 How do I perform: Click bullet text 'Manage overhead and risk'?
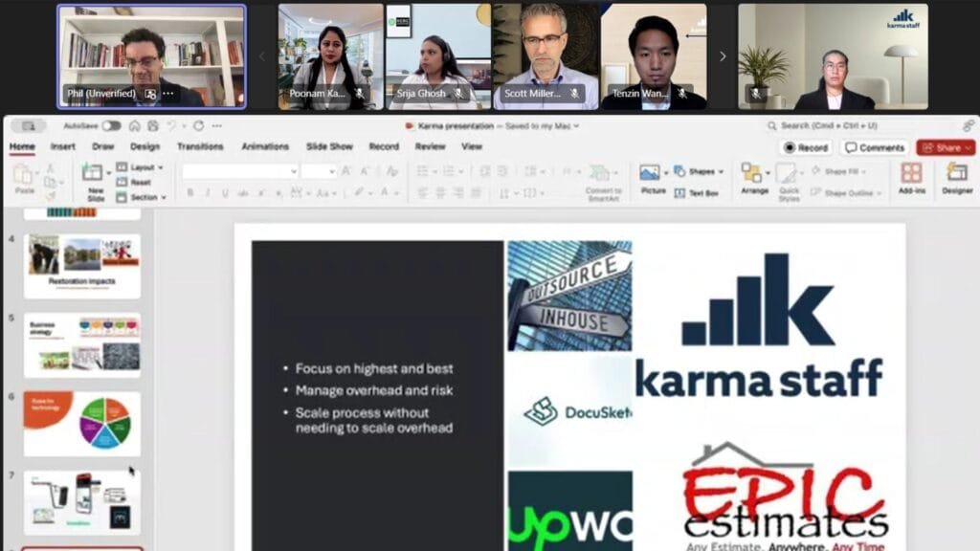374,390
